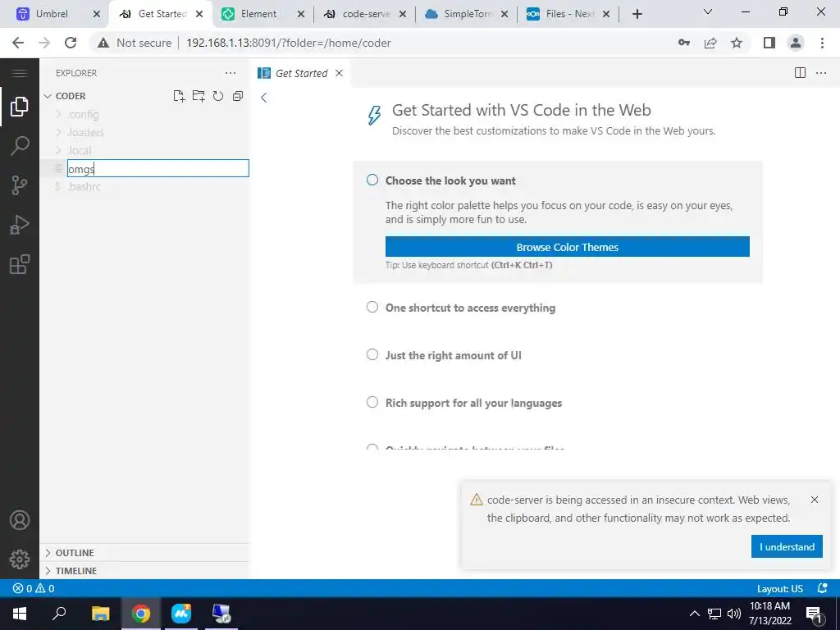Viewport: 840px width, 630px height.
Task: Open the notifications bell in status bar
Action: pyautogui.click(x=822, y=588)
